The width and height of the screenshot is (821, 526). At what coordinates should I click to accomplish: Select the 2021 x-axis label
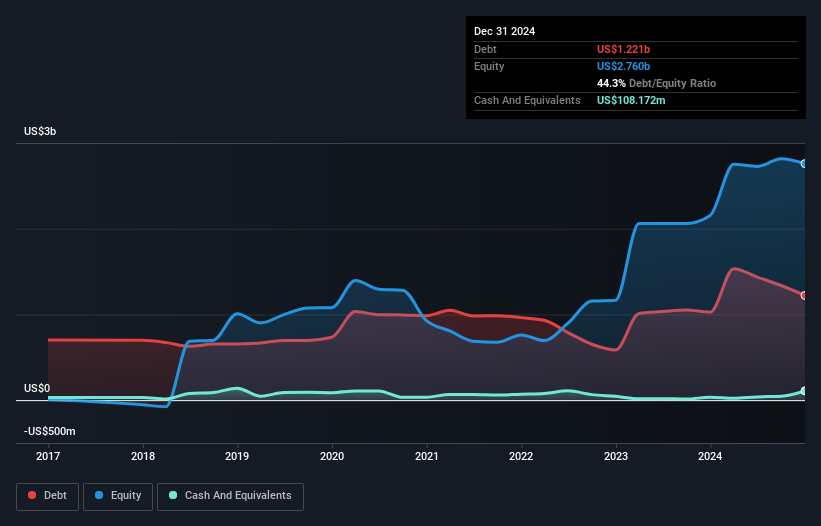click(427, 456)
